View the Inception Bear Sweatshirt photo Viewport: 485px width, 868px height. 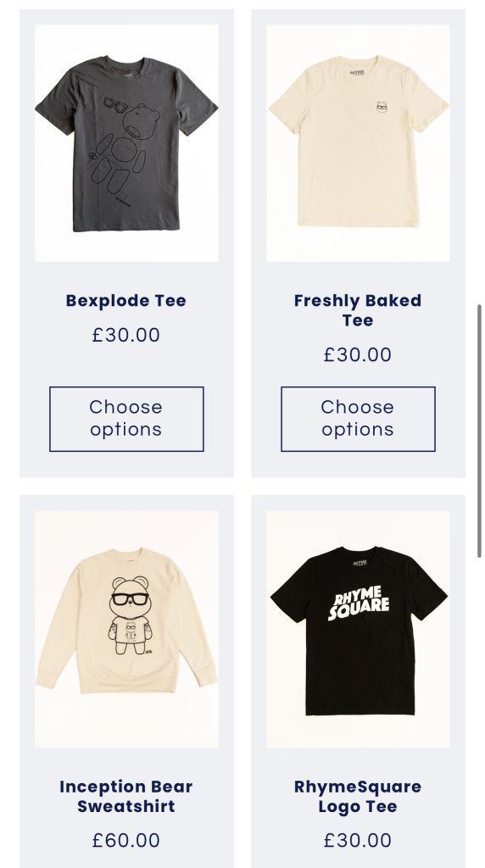tap(126, 629)
